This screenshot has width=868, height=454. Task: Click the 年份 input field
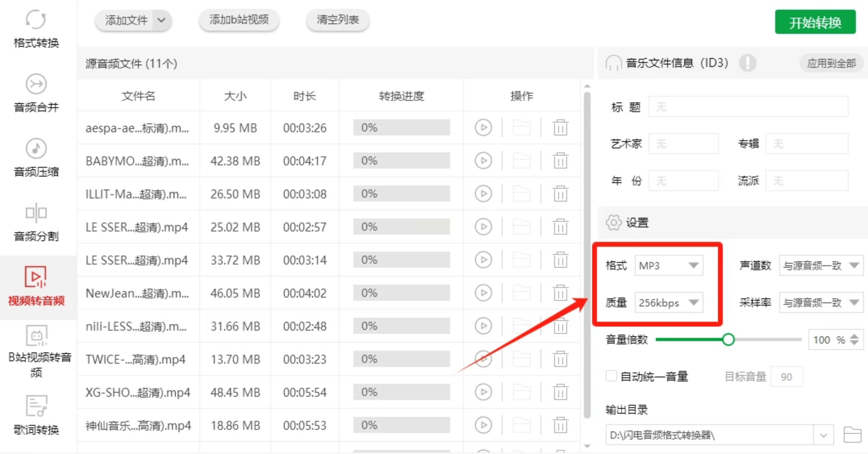coord(683,181)
